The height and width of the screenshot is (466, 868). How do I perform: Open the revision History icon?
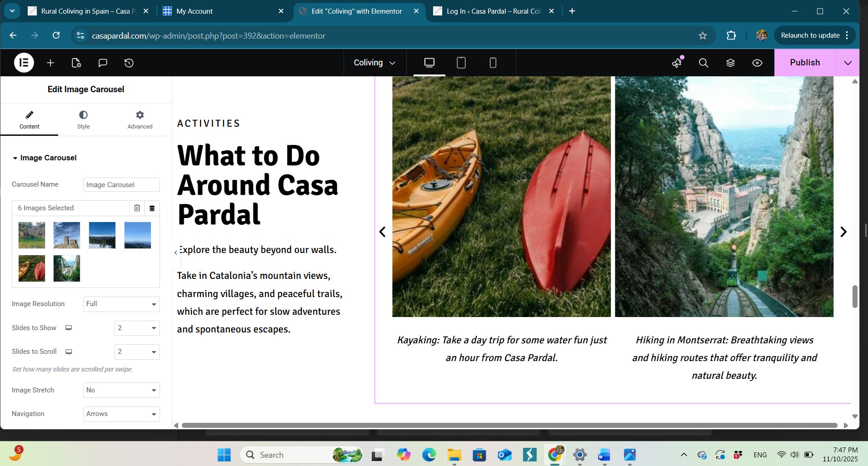[129, 63]
